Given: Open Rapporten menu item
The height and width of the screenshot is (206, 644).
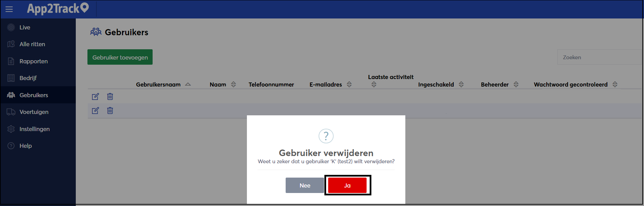Looking at the screenshot, I should click(x=38, y=61).
